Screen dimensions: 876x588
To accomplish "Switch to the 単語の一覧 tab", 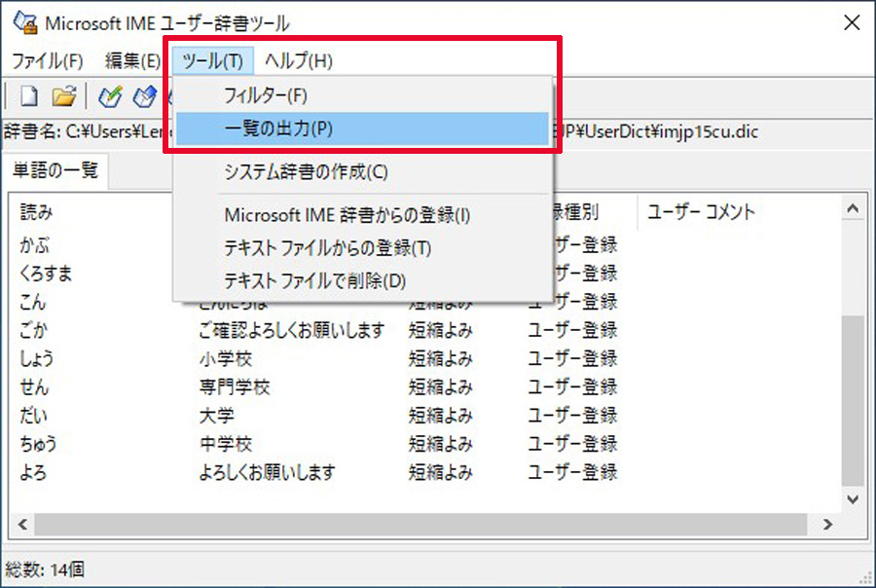I will (x=55, y=170).
